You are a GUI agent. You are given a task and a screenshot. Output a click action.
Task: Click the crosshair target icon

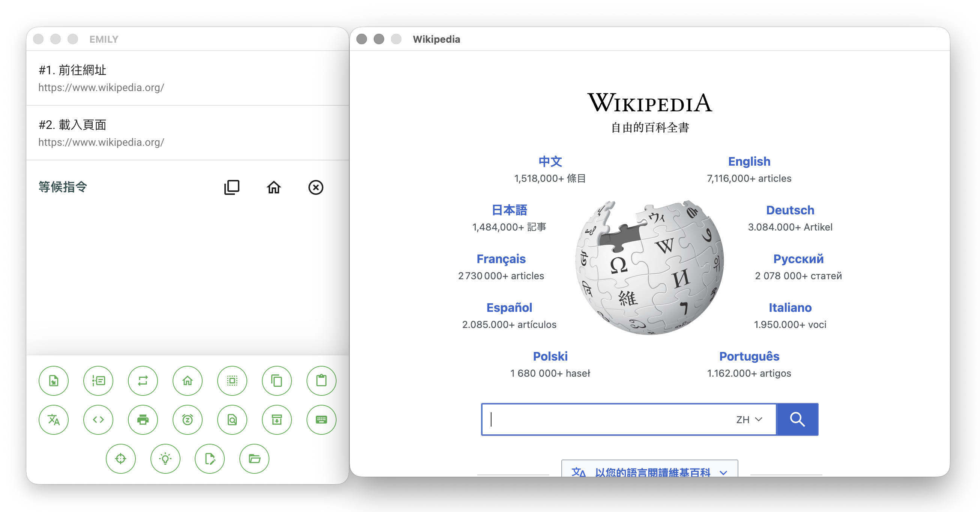click(x=120, y=459)
